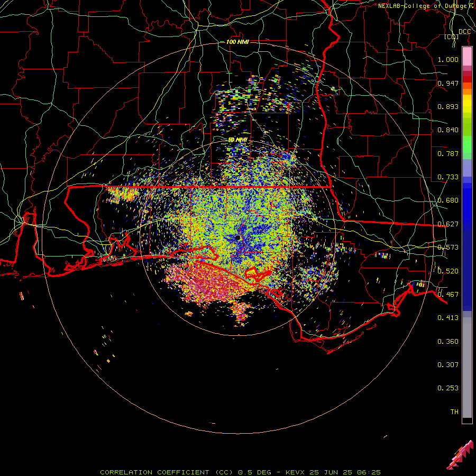Click CORRELATION COEFFICIENT in the caption
This screenshot has height=476, width=476.
[x=154, y=472]
